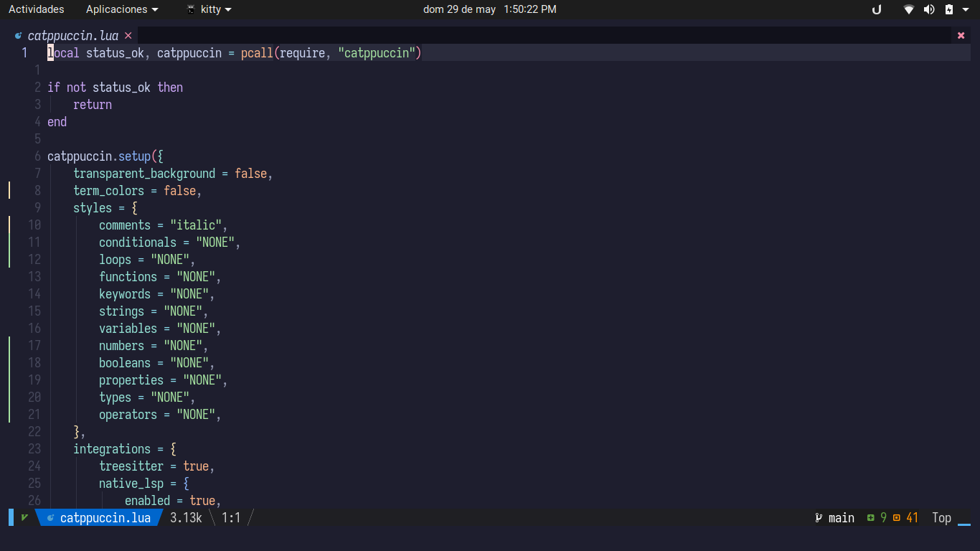This screenshot has width=980, height=551.
Task: Open the Actividades overview
Action: tap(37, 9)
